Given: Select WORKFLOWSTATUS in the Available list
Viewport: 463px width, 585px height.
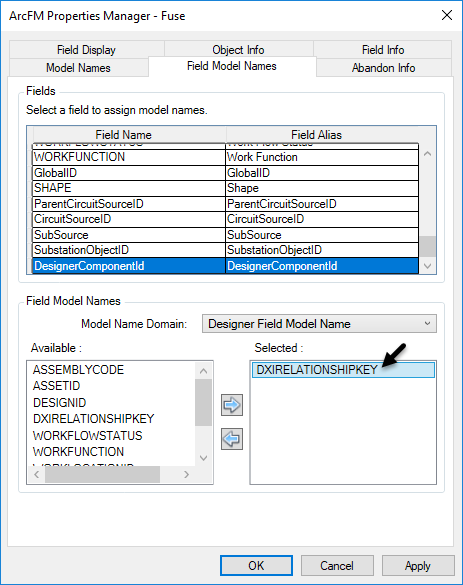Looking at the screenshot, I should pyautogui.click(x=88, y=435).
